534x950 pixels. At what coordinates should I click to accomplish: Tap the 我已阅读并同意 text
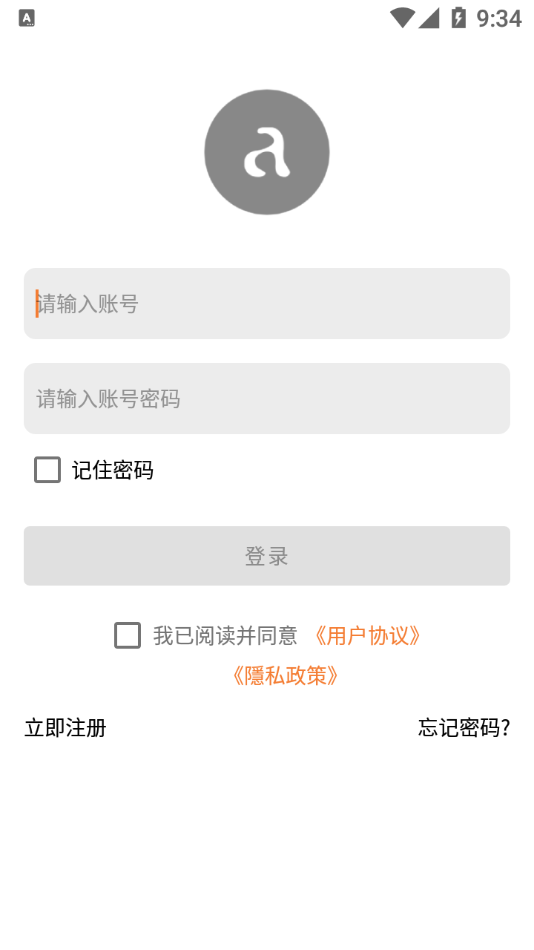(225, 636)
